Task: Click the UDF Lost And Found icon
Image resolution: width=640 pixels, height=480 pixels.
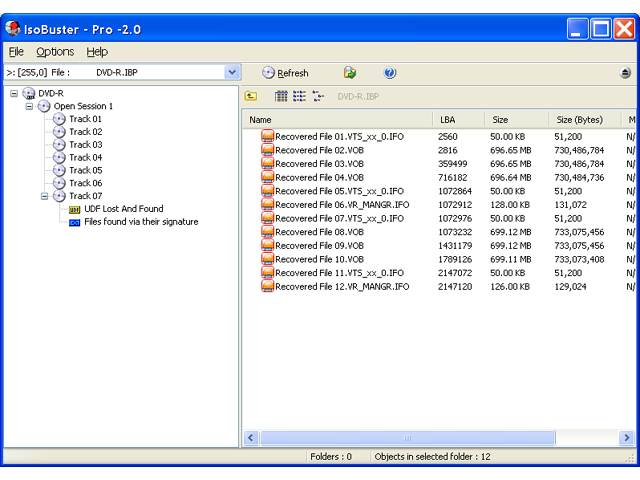Action: click(x=74, y=210)
